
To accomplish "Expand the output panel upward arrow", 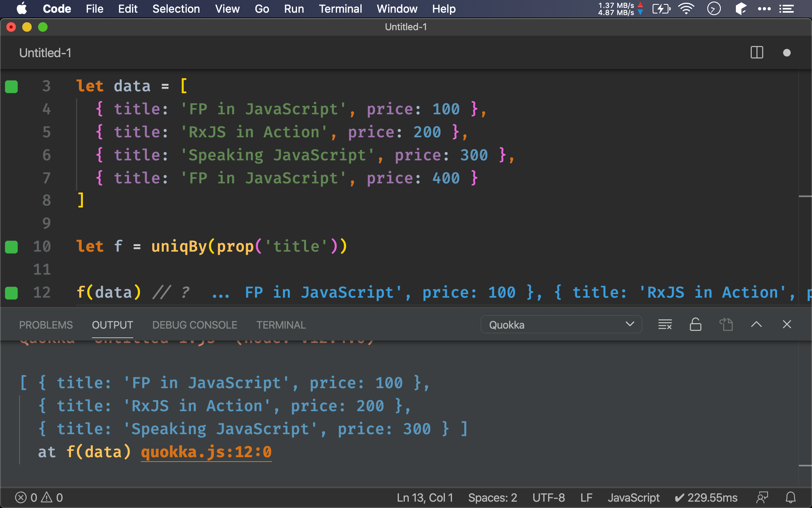I will [x=756, y=325].
